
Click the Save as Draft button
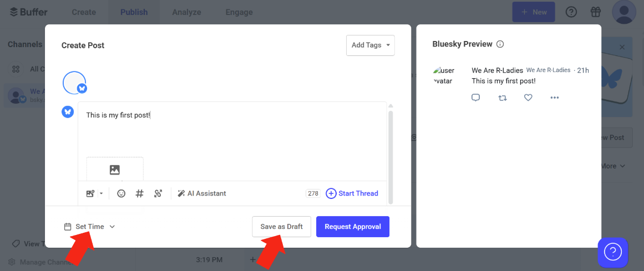pyautogui.click(x=281, y=227)
